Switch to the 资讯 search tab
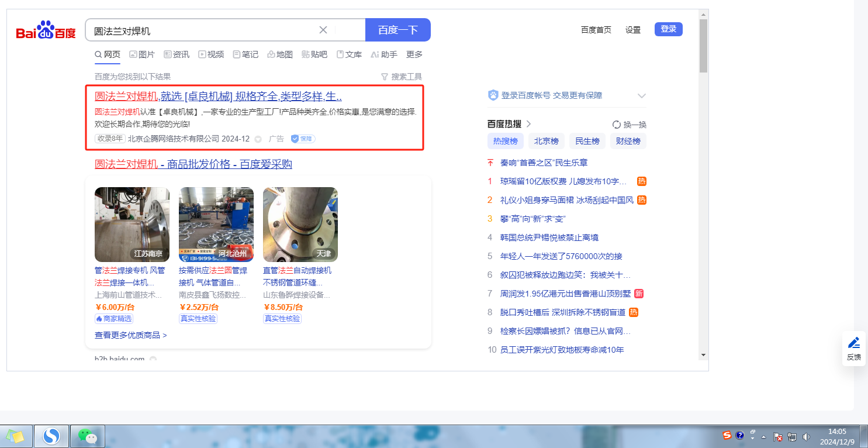 point(177,54)
